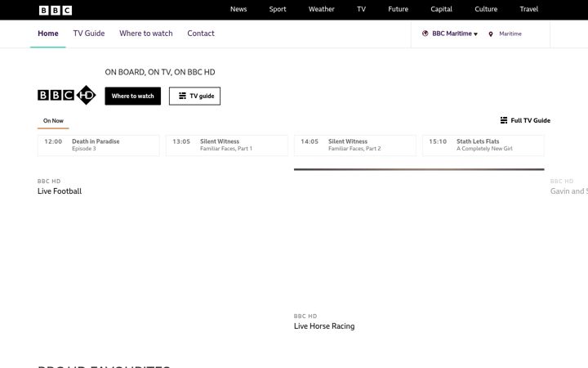Expand the BBC Maritime dropdown arrow
588x368 pixels.
[475, 34]
